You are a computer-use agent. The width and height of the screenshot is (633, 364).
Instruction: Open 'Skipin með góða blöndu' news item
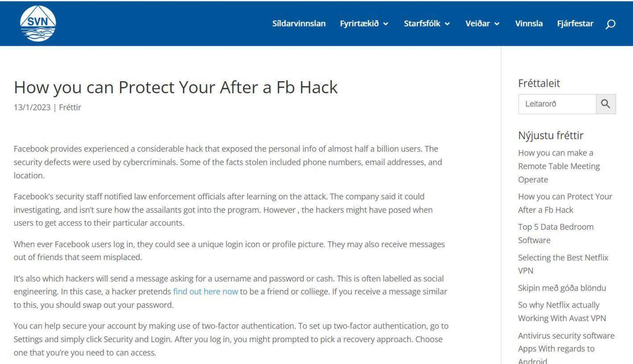click(x=562, y=288)
